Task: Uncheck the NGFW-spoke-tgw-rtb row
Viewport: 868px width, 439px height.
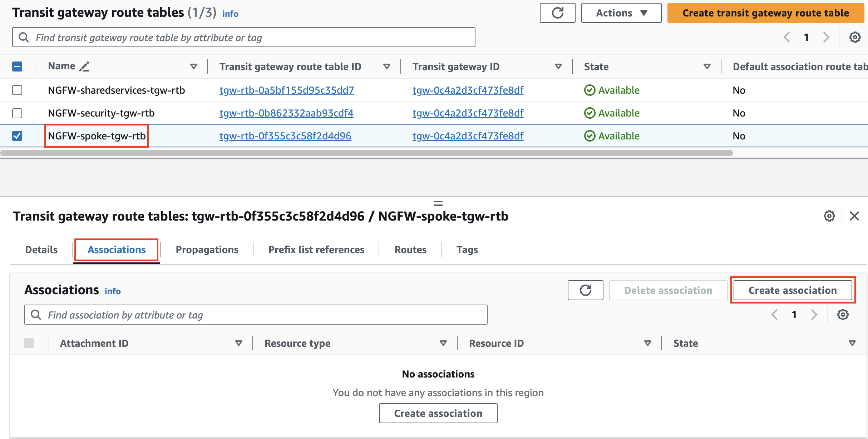Action: click(x=17, y=136)
